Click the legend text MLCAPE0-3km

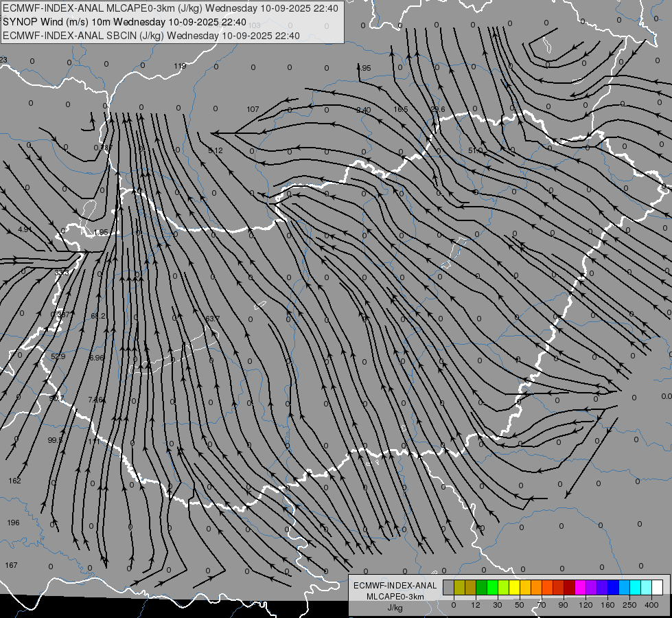(x=395, y=597)
